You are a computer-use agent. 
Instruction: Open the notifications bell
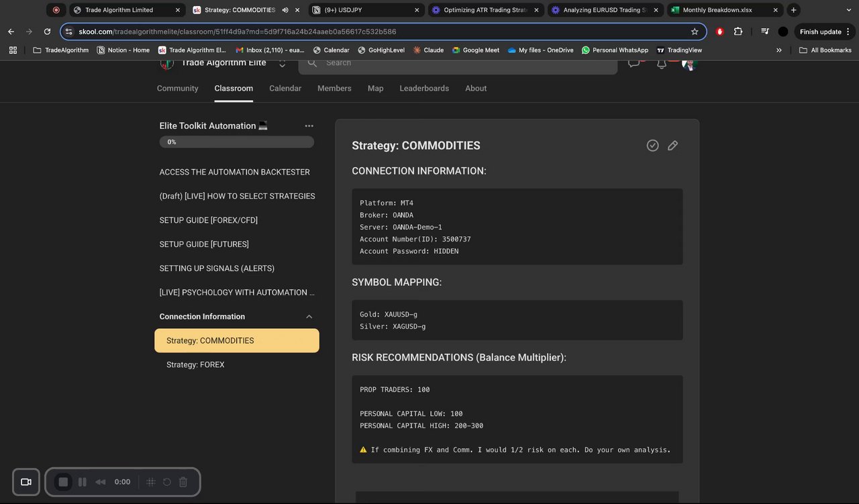662,63
